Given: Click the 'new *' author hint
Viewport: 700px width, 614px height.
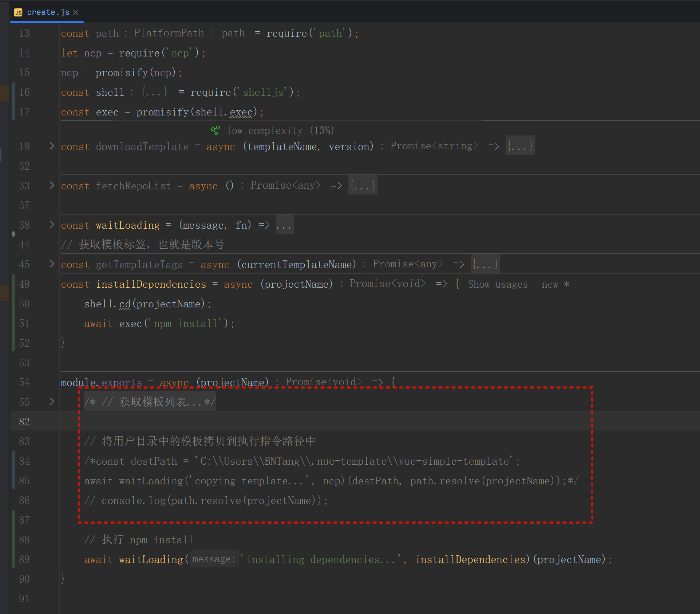Looking at the screenshot, I should point(555,284).
